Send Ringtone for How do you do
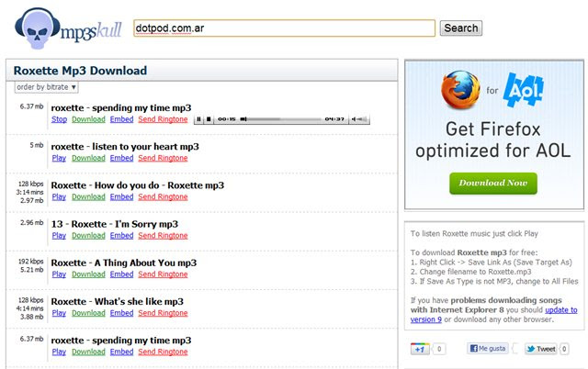This screenshot has height=369, width=588. tap(163, 197)
